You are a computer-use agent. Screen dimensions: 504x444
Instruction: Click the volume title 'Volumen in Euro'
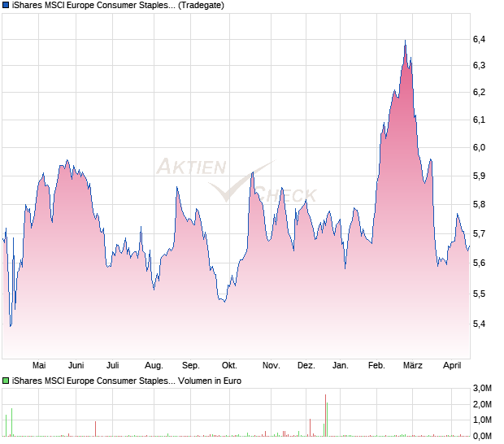tap(210, 381)
